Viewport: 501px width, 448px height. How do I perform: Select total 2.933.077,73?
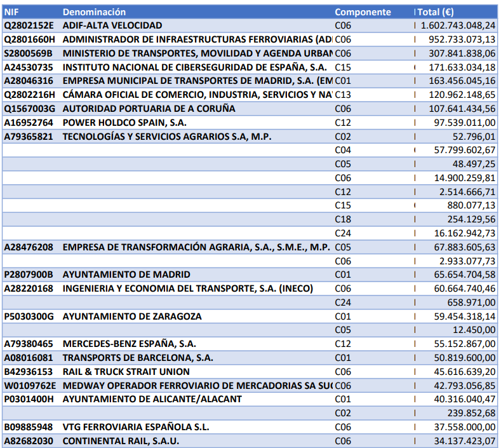[467, 261]
